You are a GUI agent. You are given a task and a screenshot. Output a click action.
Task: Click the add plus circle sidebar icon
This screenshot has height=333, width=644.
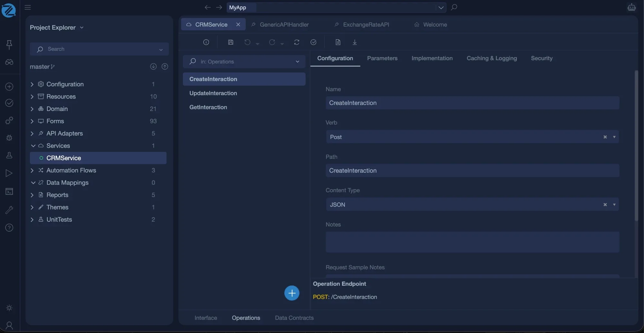(9, 87)
